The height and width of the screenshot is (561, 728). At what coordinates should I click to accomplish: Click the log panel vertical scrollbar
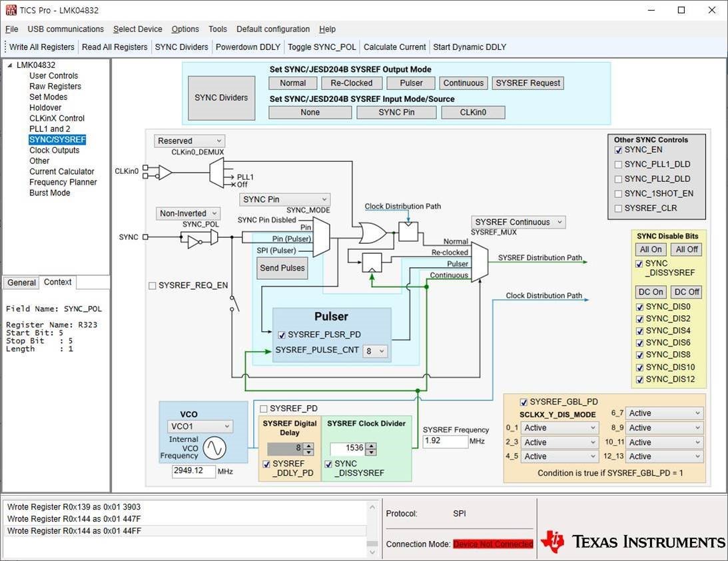tap(372, 529)
